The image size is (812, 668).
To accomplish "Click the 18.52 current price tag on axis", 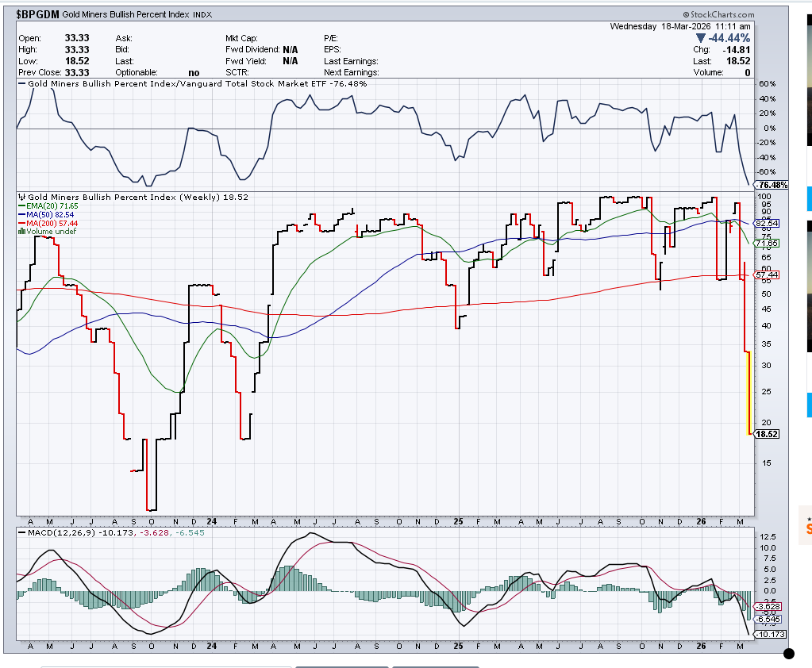I will 768,434.
